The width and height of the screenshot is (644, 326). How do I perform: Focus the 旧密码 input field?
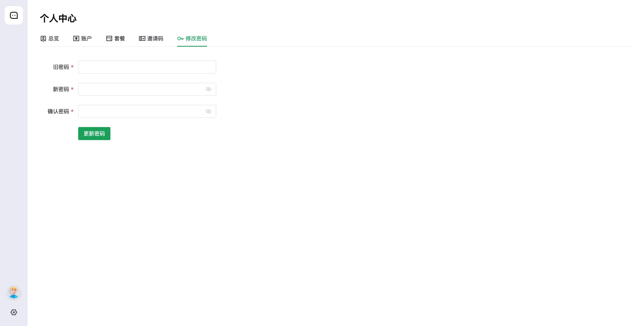pyautogui.click(x=147, y=67)
